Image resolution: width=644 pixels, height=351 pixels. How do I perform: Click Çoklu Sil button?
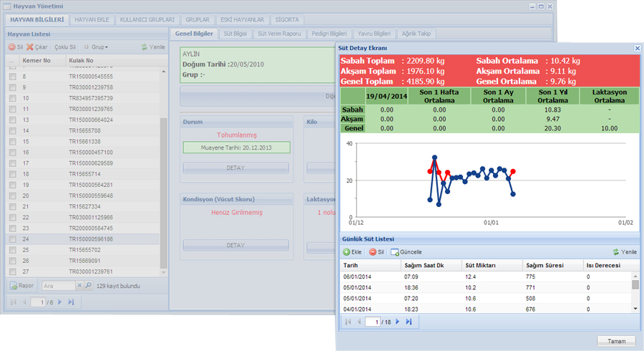(x=65, y=47)
